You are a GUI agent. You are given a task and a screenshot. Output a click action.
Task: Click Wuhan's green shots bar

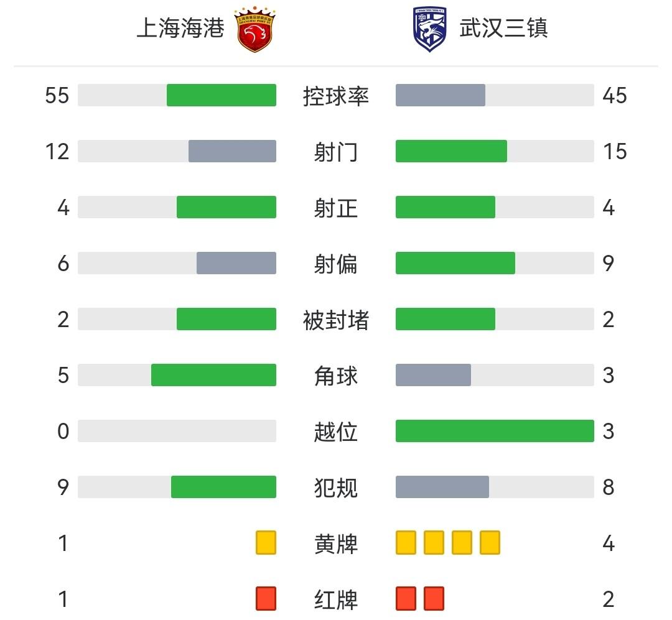tap(451, 151)
